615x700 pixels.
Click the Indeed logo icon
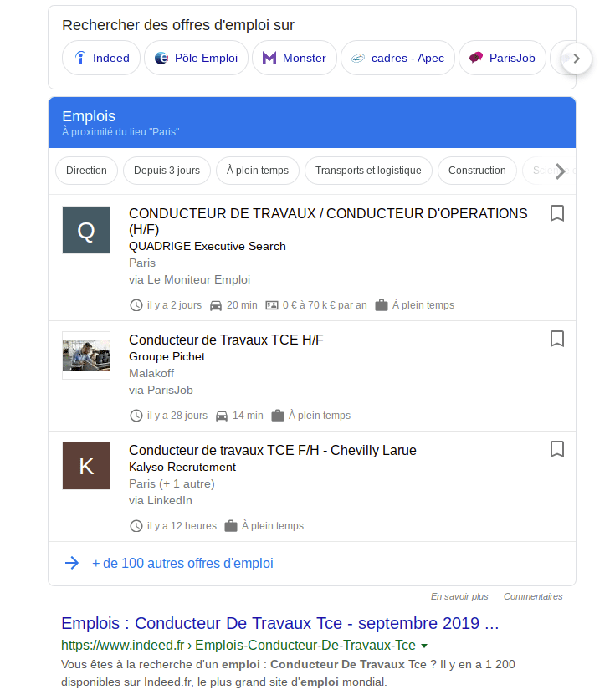(80, 58)
